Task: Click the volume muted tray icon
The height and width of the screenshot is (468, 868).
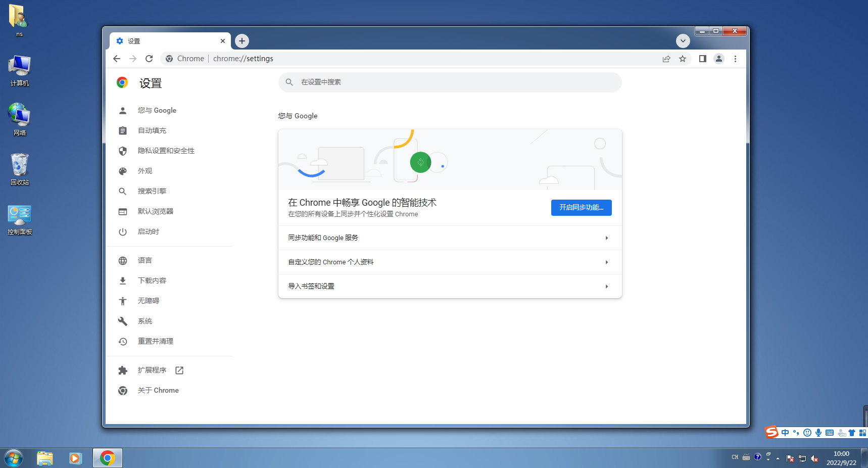Action: click(814, 458)
